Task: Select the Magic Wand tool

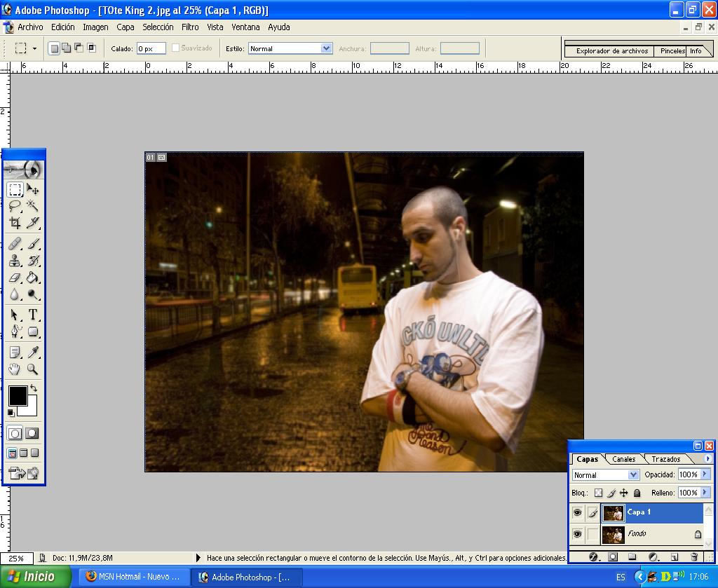Action: (x=32, y=206)
